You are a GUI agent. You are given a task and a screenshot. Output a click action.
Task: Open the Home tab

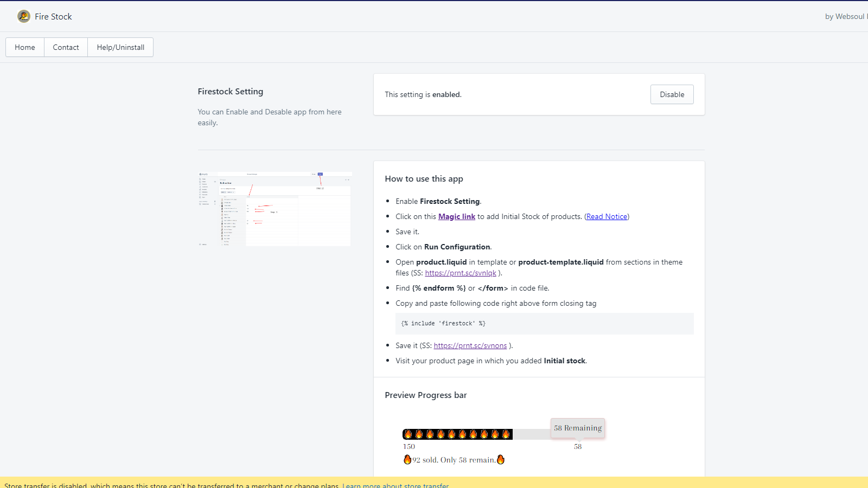[x=25, y=47]
